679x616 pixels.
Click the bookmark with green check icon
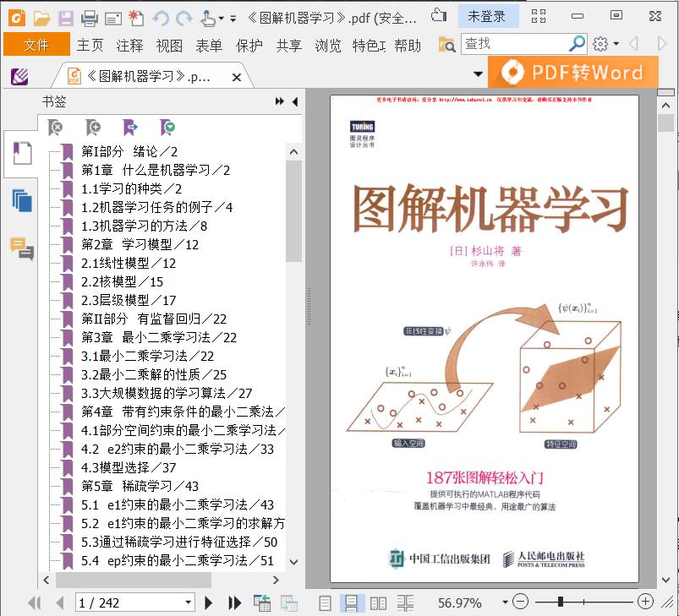coord(167,128)
